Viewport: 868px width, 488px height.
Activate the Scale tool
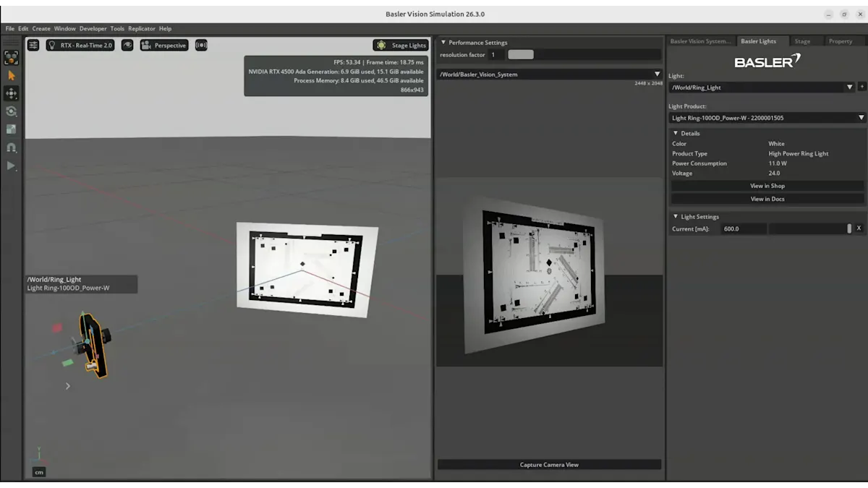[x=11, y=129]
